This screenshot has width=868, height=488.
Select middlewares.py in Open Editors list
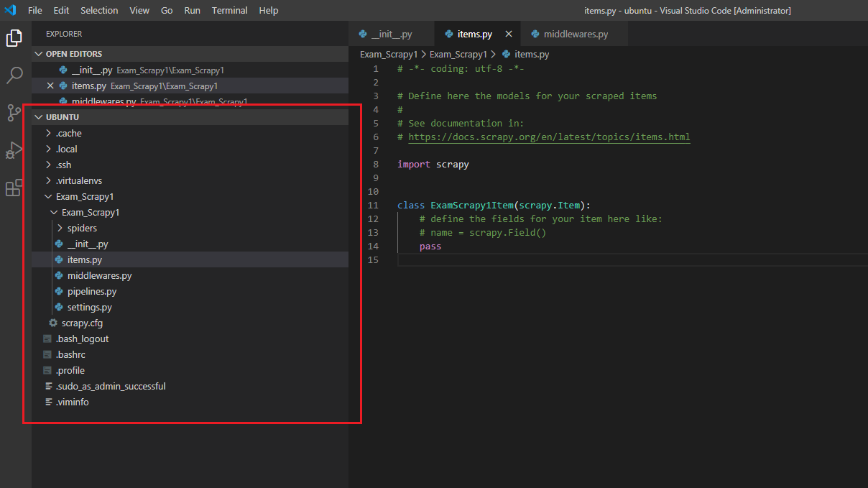click(190, 101)
